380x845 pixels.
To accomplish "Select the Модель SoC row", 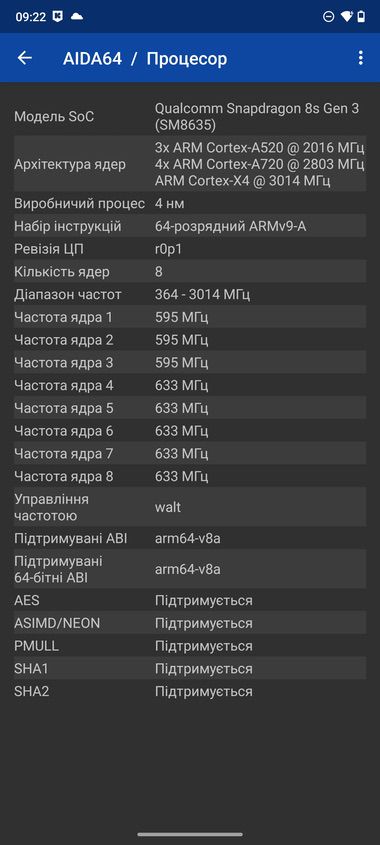I will [190, 116].
